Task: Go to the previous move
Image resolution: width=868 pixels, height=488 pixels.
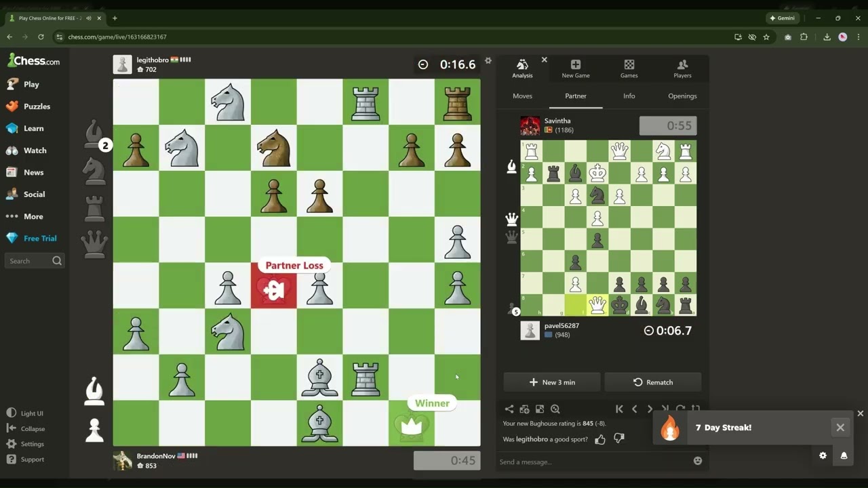Action: click(635, 409)
